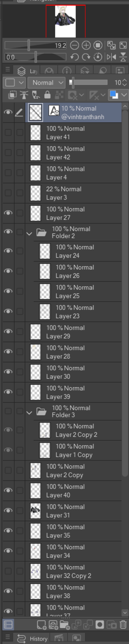The image size is (129, 644).
Task: Create a layer mask
Action: coord(100,625)
